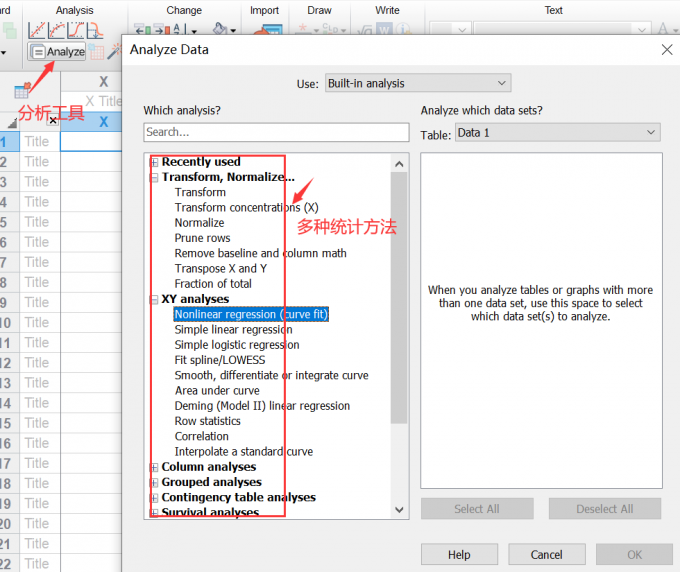Image resolution: width=680 pixels, height=572 pixels.
Task: Click the Help button
Action: 459,555
